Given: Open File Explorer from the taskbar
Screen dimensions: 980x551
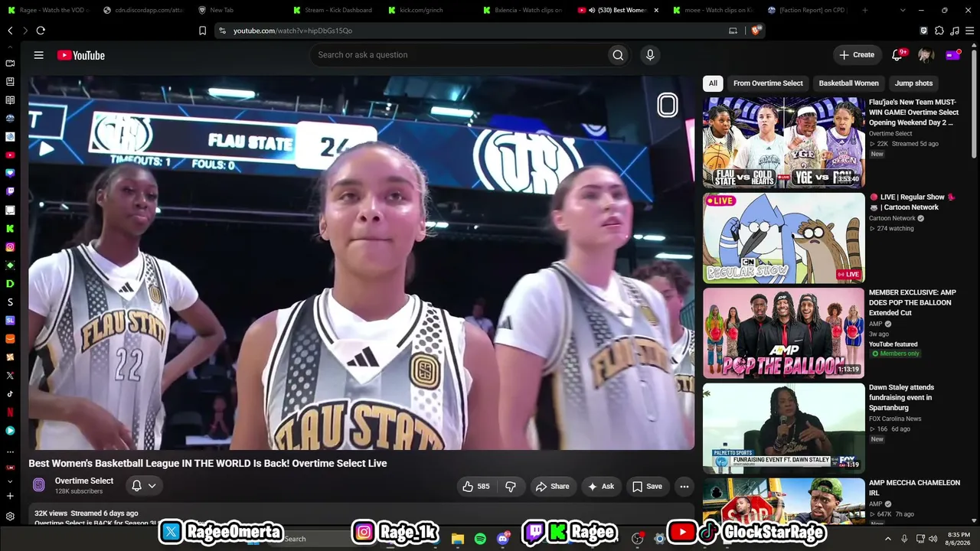Looking at the screenshot, I should (458, 539).
